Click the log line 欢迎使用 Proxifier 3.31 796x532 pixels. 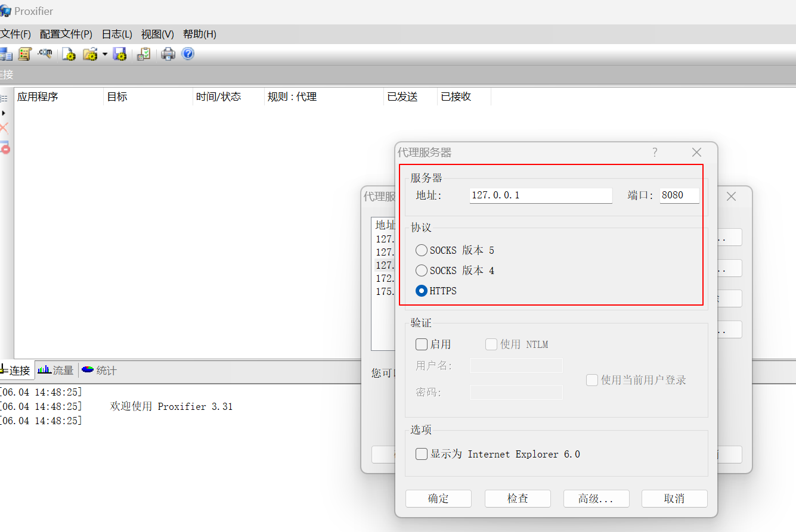pyautogui.click(x=172, y=406)
